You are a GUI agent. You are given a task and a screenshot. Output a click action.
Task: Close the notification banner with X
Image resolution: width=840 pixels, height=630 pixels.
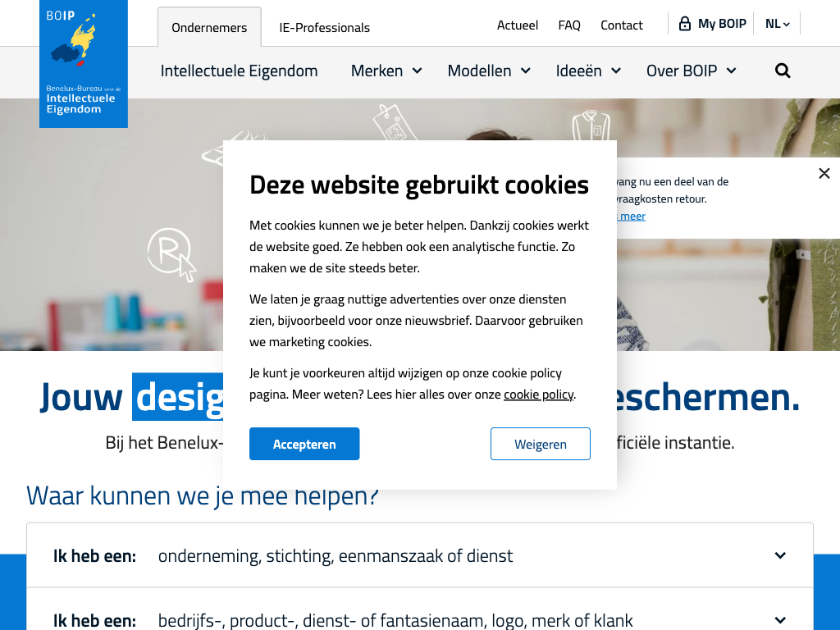point(824,173)
